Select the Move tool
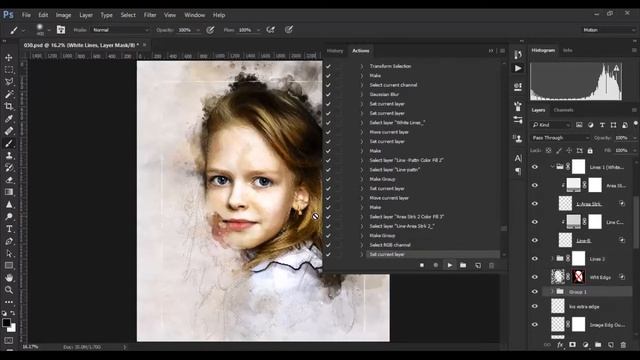640x360 pixels. click(x=9, y=58)
